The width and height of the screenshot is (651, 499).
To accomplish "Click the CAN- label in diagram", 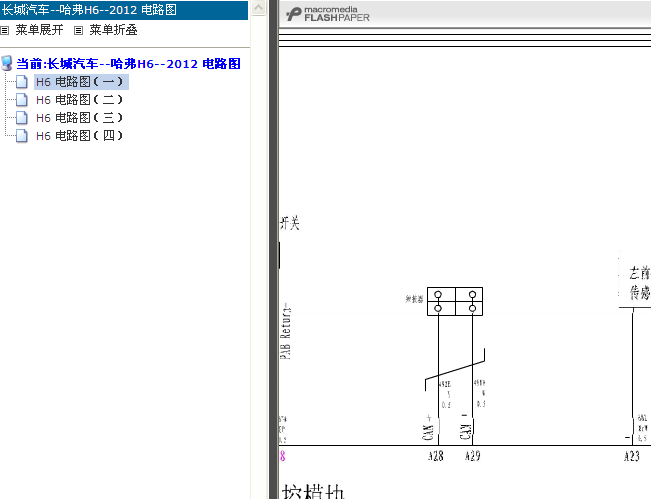I will [x=465, y=426].
